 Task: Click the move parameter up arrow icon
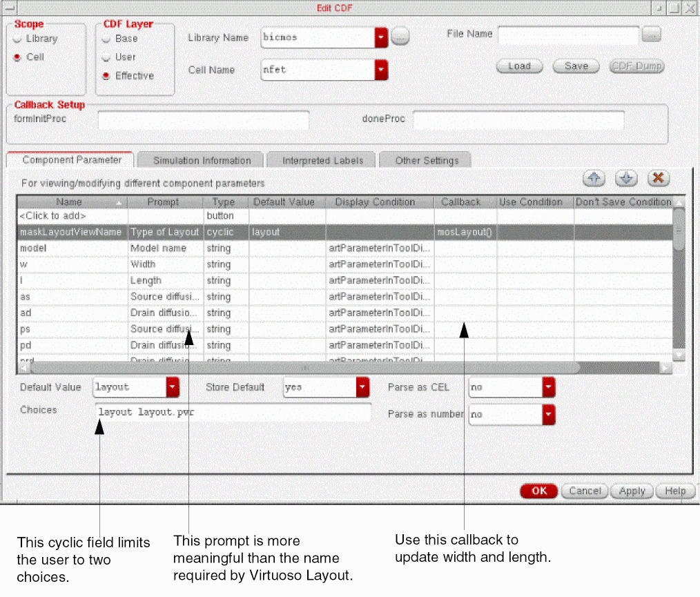pyautogui.click(x=594, y=179)
